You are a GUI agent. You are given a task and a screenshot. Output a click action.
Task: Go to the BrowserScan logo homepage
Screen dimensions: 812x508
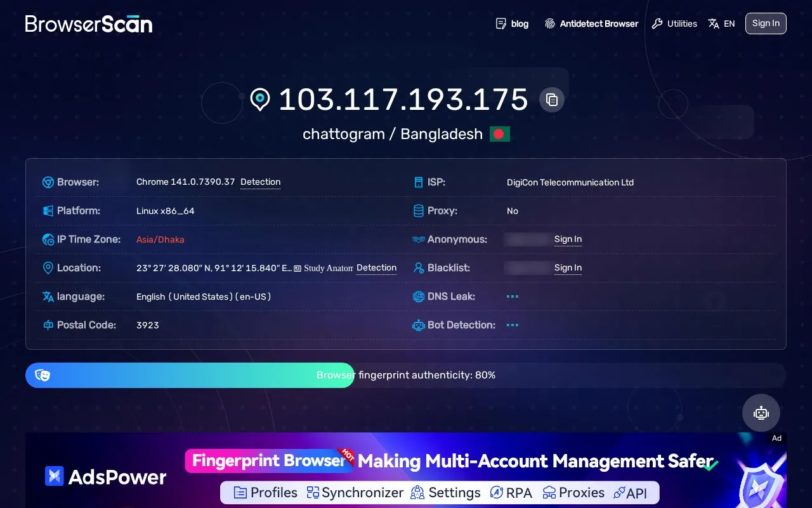point(89,24)
